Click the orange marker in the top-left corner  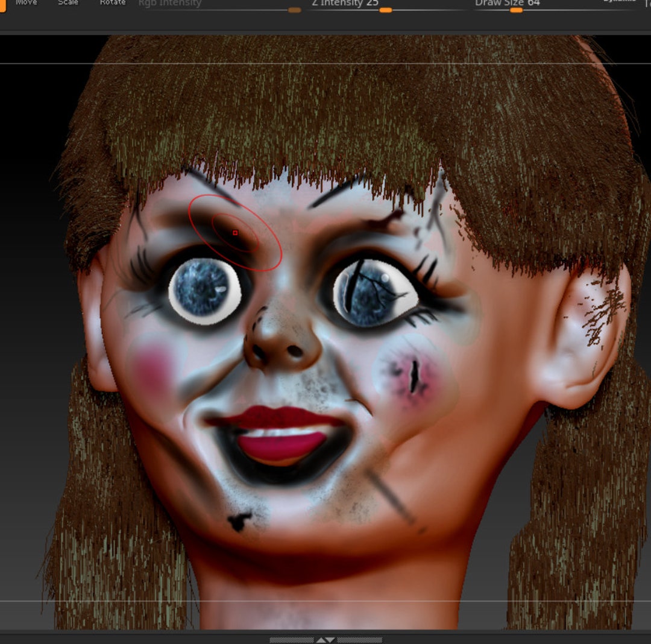[2, 4]
